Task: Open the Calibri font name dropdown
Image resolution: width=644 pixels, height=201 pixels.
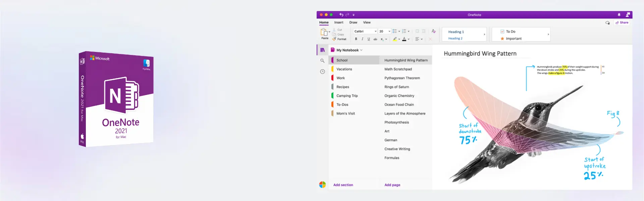Action: tap(365, 31)
